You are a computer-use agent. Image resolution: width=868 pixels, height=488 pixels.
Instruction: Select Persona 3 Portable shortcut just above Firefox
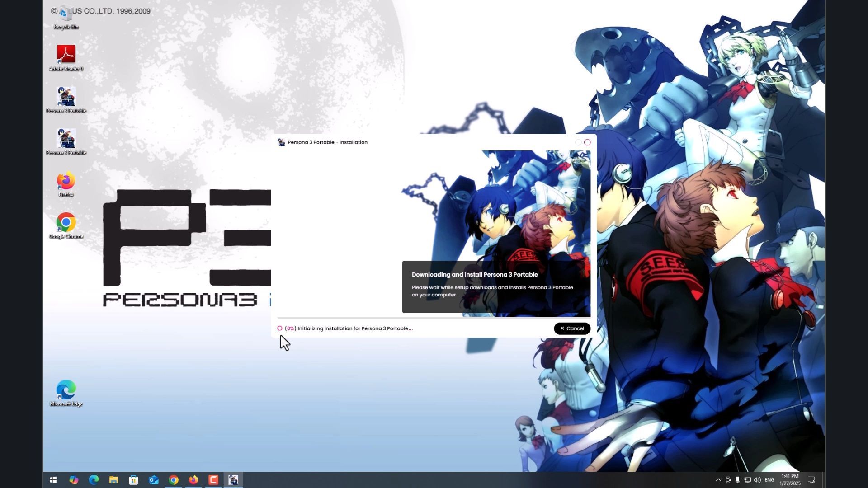point(66,142)
